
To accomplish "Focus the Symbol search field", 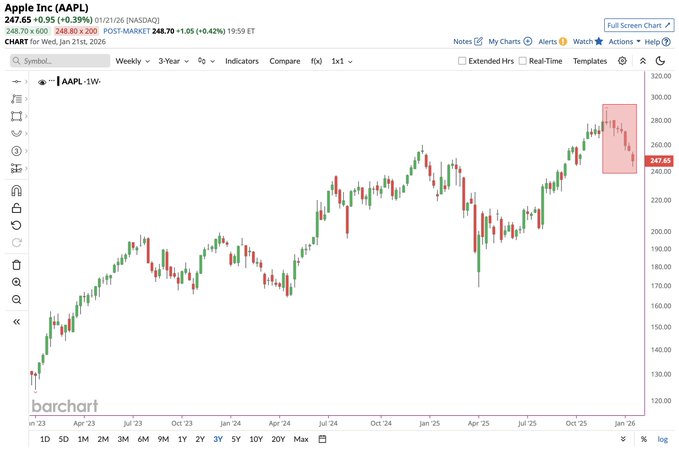I will (x=58, y=61).
